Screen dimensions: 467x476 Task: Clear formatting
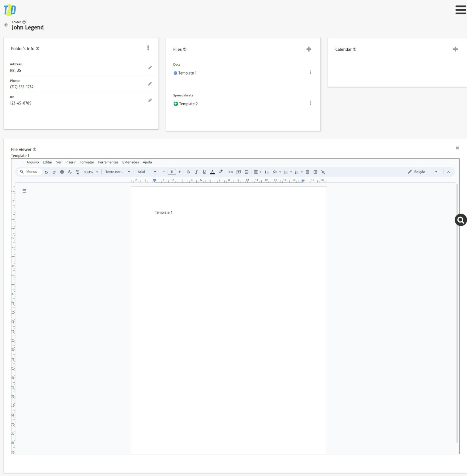pyautogui.click(x=323, y=172)
